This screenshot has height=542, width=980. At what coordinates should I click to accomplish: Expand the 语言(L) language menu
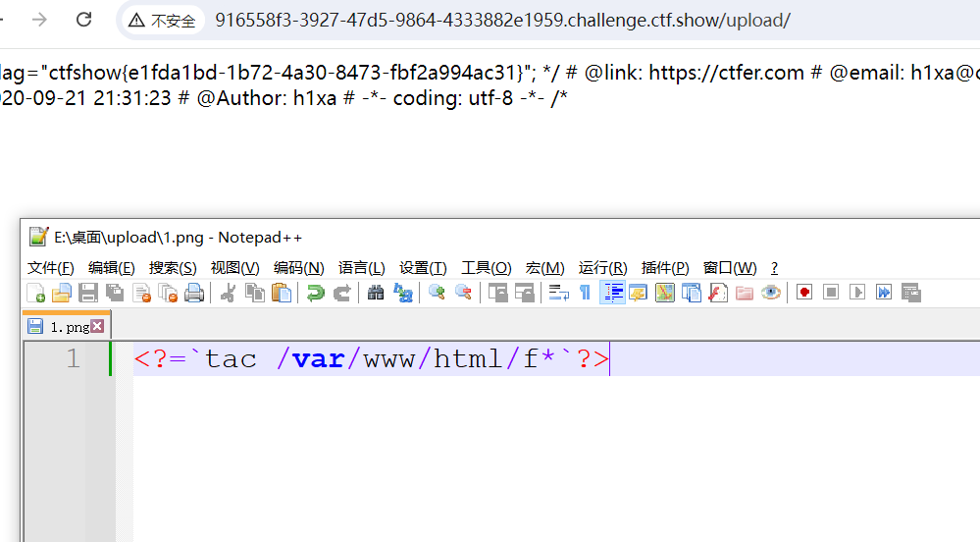361,268
